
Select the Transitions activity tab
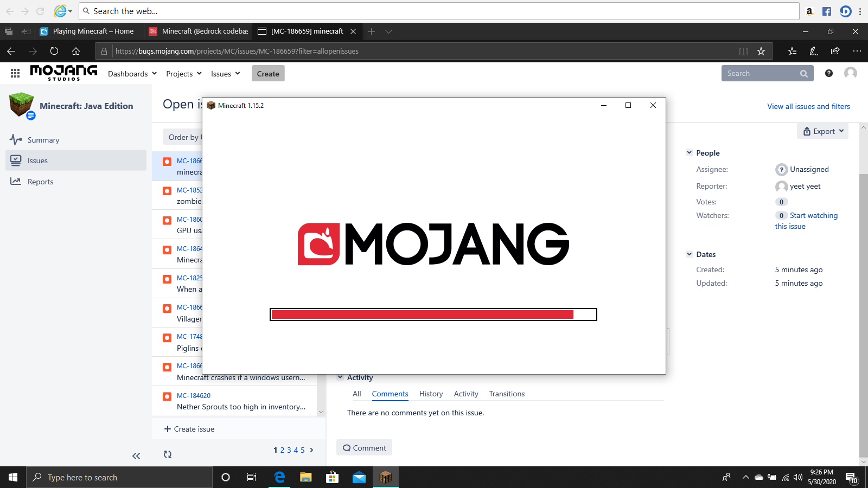(507, 394)
